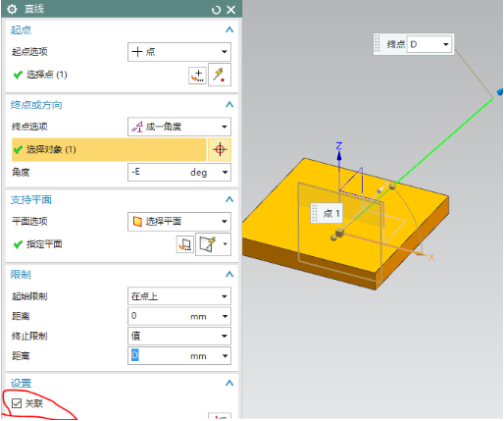Click the gold sphere angle handle on line
The width and height of the screenshot is (504, 421).
pos(392,186)
